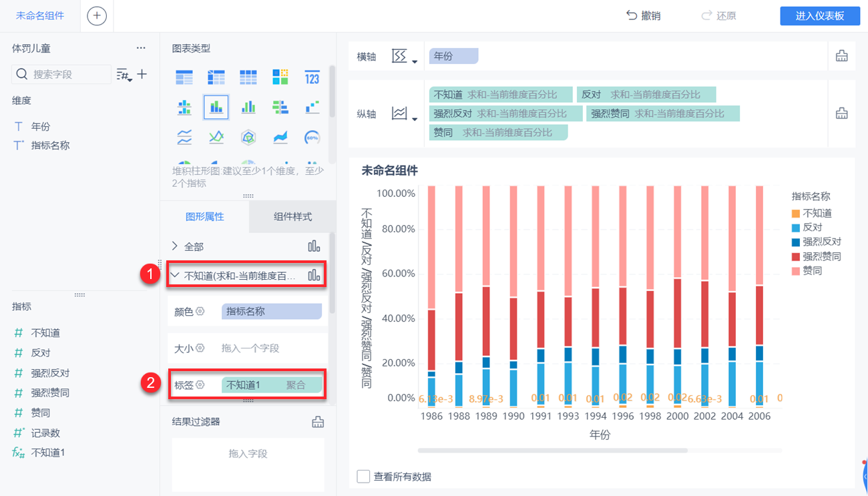Click the 结果过滤器 clear icon
Image resolution: width=868 pixels, height=496 pixels.
(318, 421)
